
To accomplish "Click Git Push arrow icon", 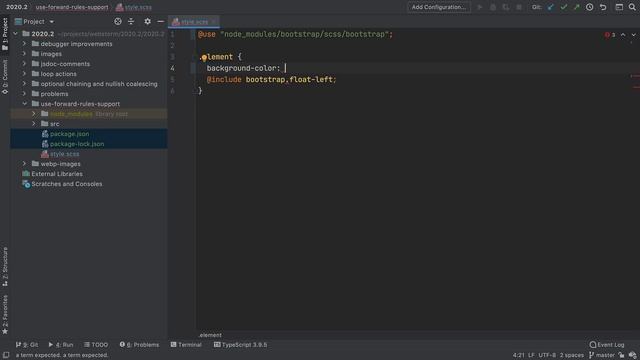I will point(576,7).
